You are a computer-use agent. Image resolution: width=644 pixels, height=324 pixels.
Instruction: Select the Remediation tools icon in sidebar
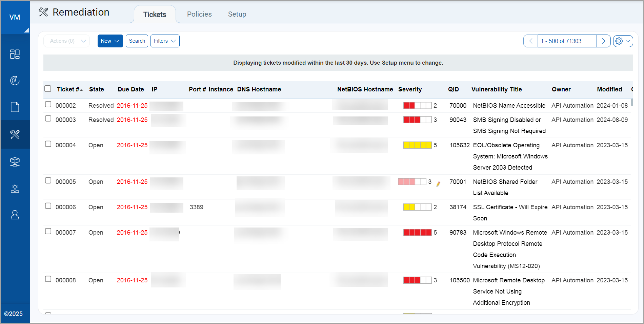pyautogui.click(x=15, y=134)
